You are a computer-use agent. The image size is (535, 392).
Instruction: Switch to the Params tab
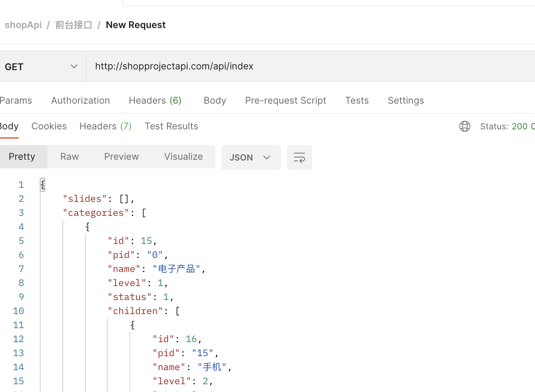(16, 101)
